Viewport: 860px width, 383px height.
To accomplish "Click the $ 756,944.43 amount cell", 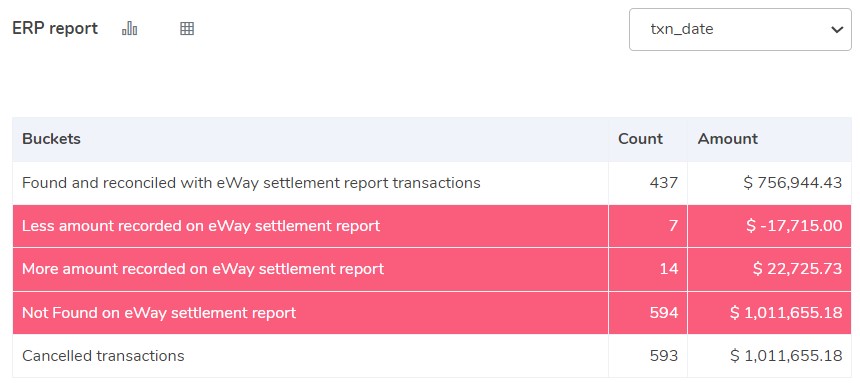I will [770, 183].
